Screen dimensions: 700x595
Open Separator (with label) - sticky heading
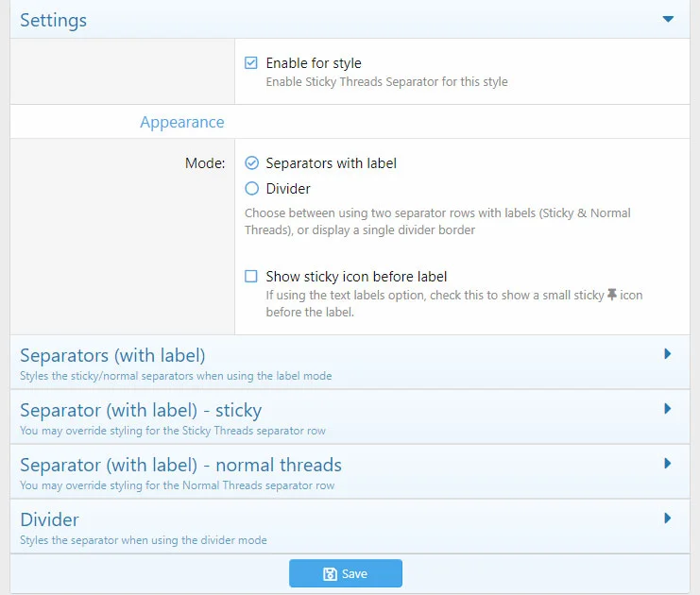coord(141,411)
